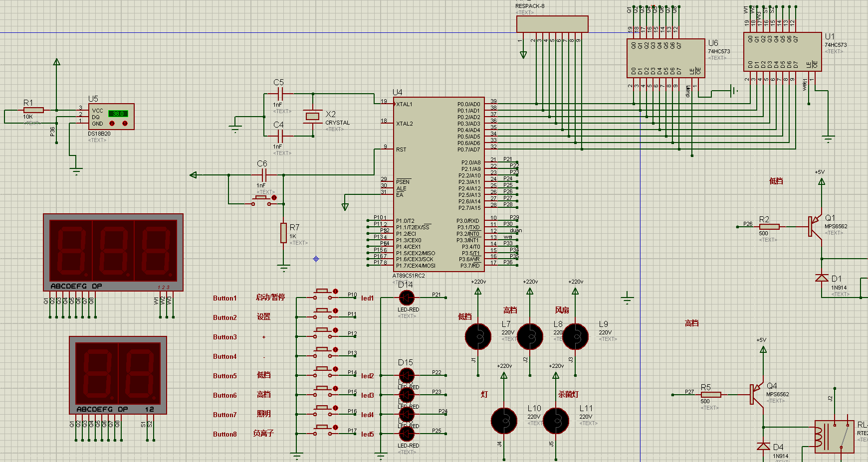Select the X2 crystal oscillator
The width and height of the screenshot is (868, 462).
pos(313,116)
